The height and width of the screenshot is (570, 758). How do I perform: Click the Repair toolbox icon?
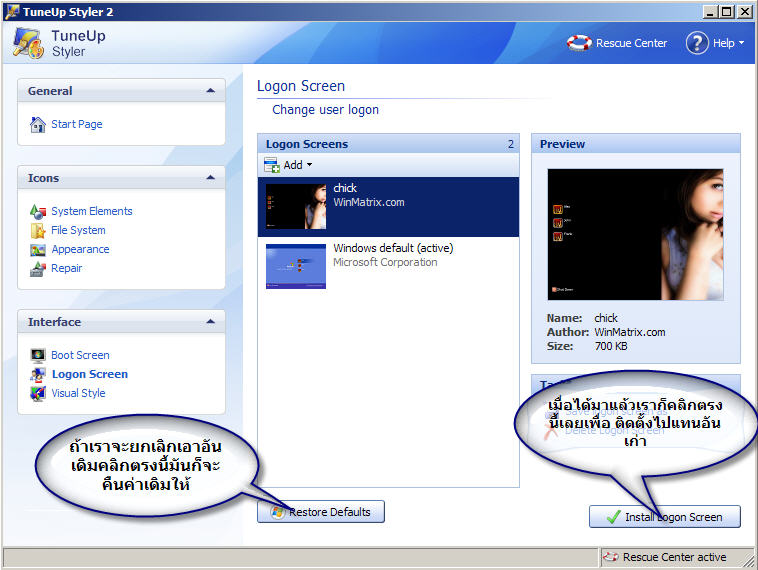[x=38, y=269]
